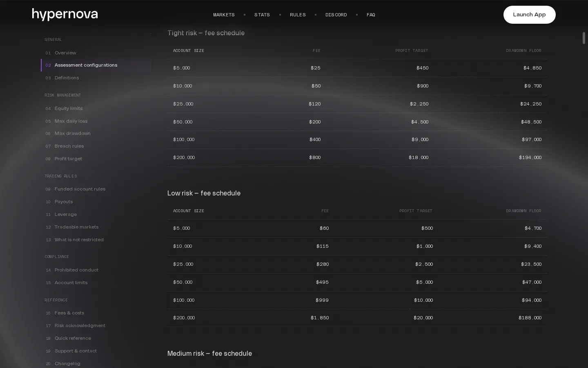Click the $450 profit target cell
This screenshot has height=368, width=588.
coord(423,68)
